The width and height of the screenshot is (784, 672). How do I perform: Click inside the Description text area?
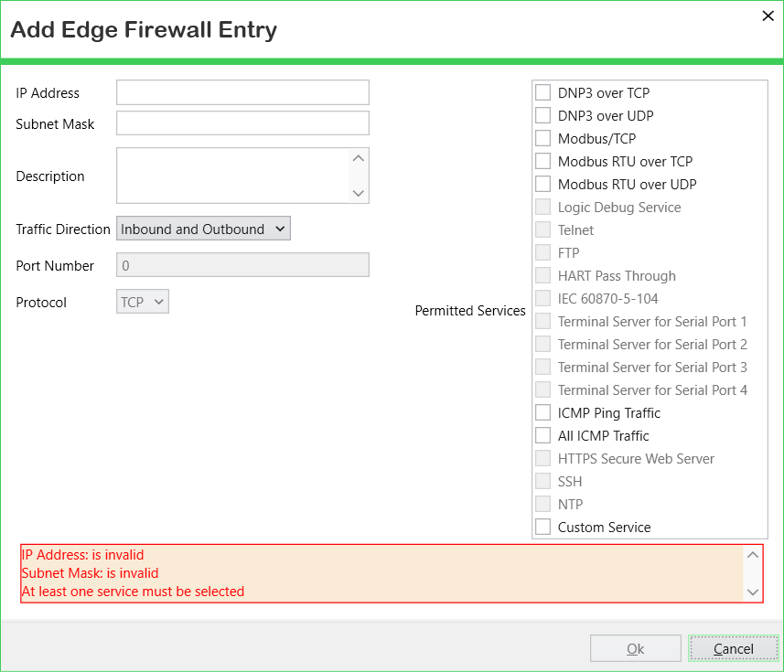pos(232,176)
